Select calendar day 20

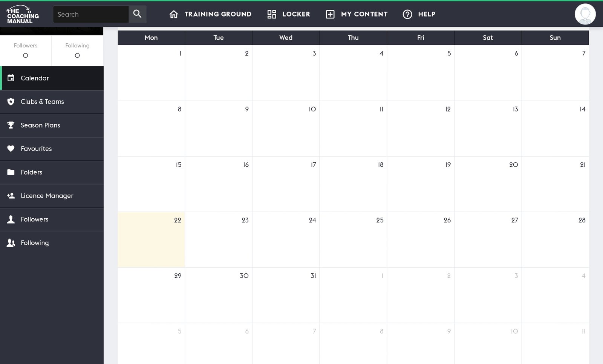point(488,184)
